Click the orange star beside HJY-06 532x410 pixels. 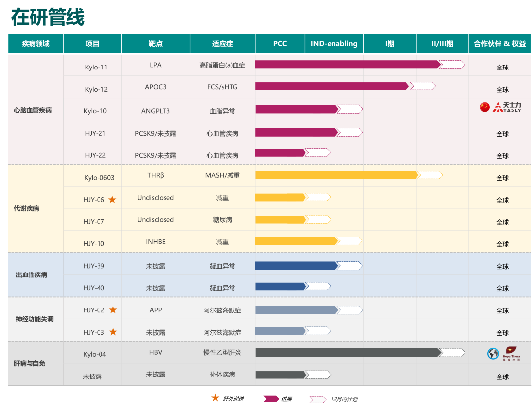click(112, 200)
